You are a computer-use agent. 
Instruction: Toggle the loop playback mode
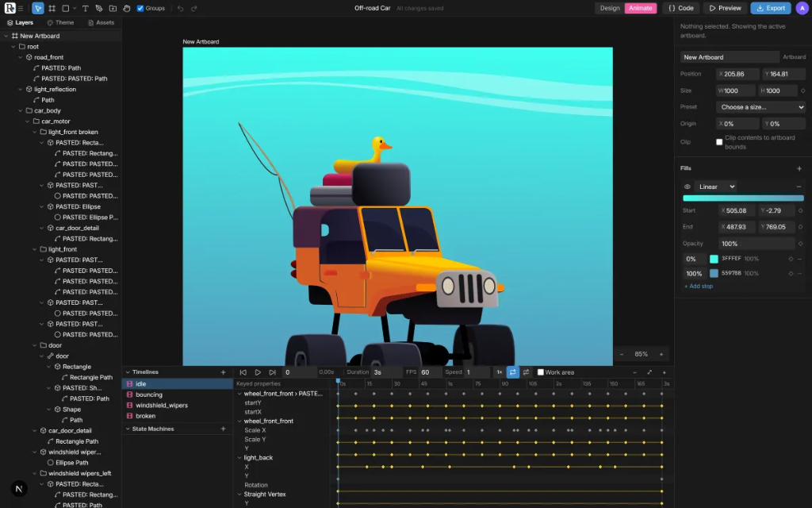(513, 372)
